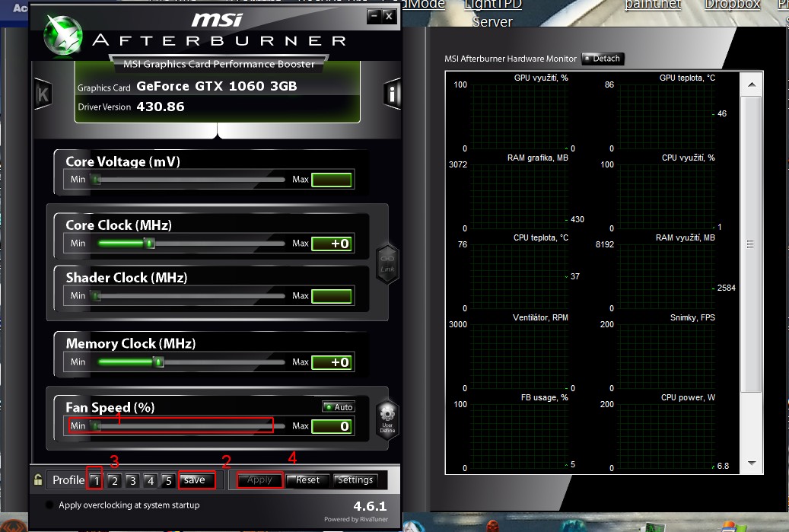Detach the Hardware Monitor panel
789x532 pixels.
(x=603, y=59)
